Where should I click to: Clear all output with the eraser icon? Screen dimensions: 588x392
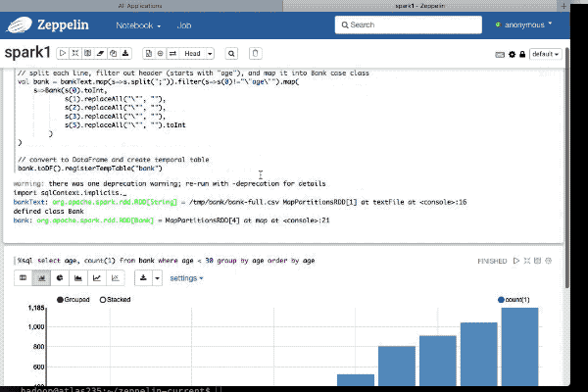(100, 53)
